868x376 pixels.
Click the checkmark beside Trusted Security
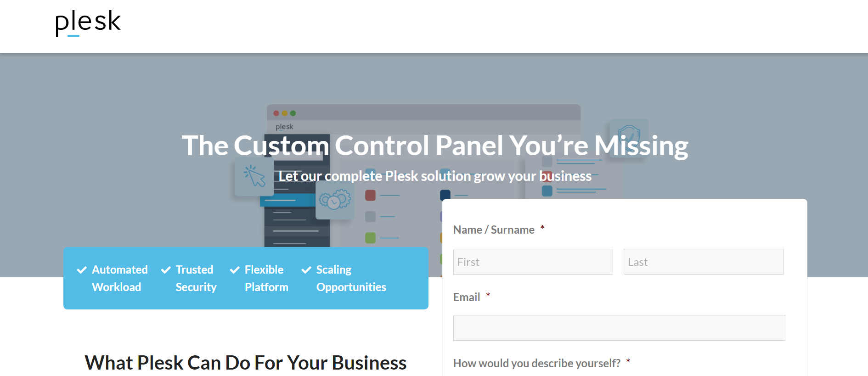coord(166,270)
